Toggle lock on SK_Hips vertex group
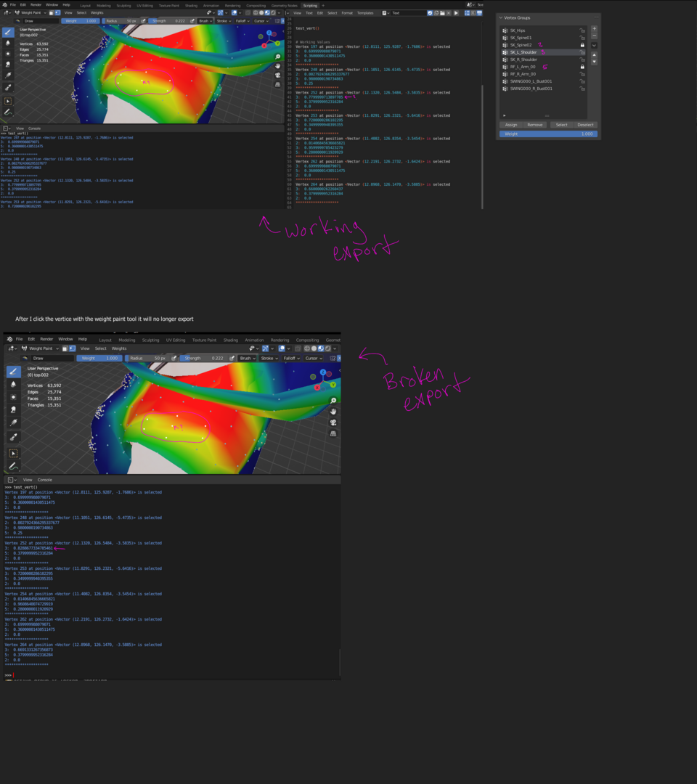 coord(582,30)
